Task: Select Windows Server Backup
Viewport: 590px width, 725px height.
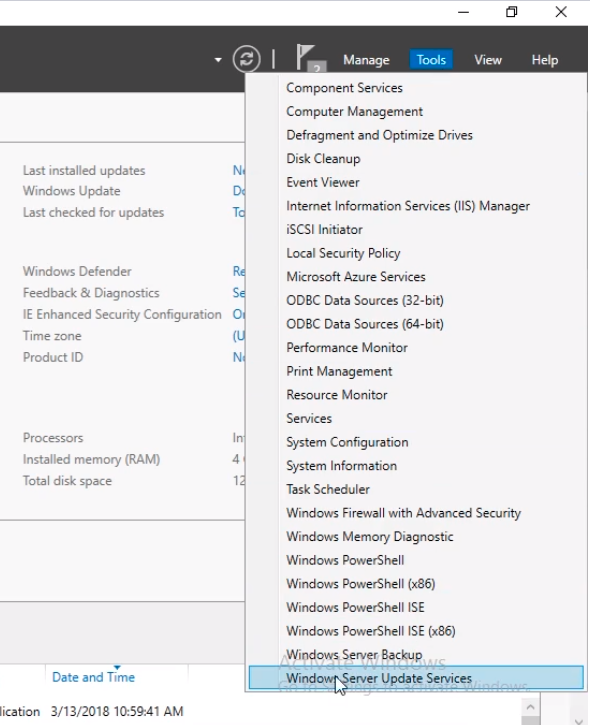Action: point(354,654)
